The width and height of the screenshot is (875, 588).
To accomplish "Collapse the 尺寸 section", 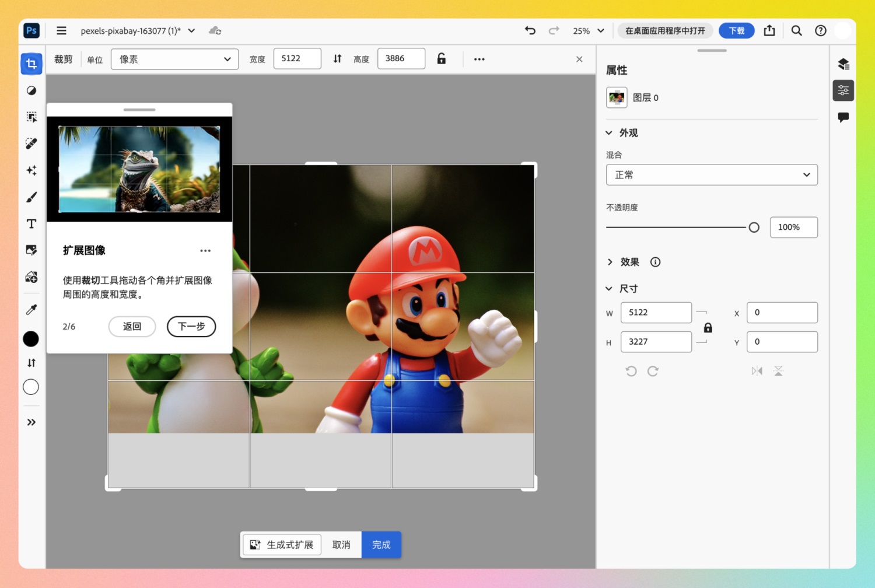I will (x=609, y=289).
